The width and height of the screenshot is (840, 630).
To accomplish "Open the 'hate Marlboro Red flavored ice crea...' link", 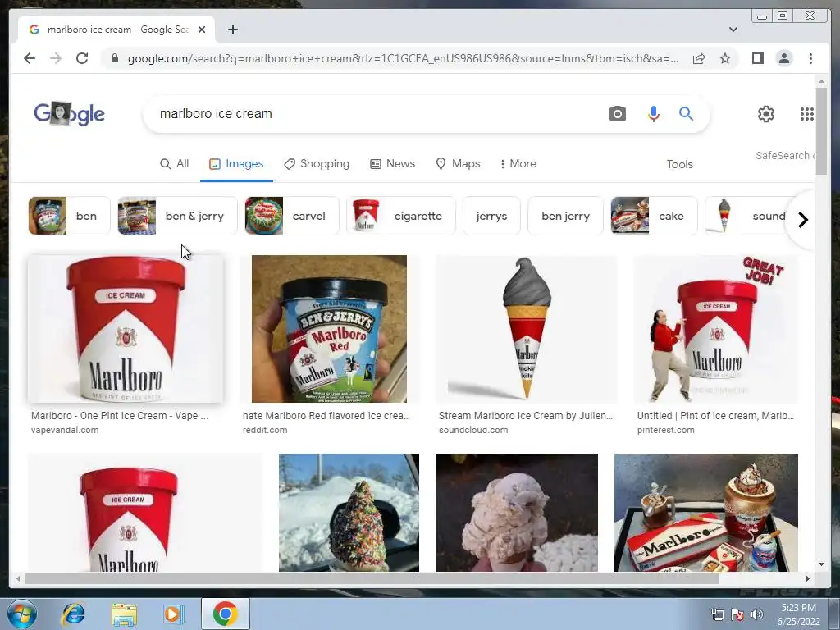I will point(326,416).
